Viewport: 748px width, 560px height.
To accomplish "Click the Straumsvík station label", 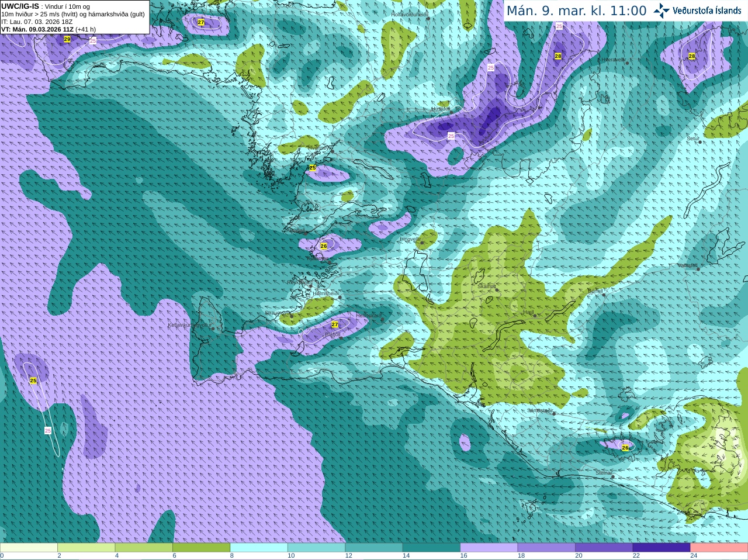I will tap(277, 313).
